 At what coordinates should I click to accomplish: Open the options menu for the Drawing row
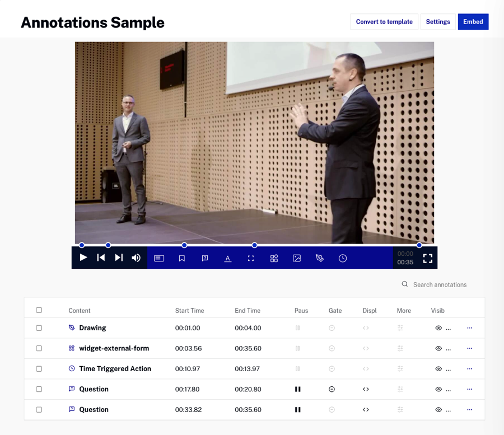[x=469, y=328]
